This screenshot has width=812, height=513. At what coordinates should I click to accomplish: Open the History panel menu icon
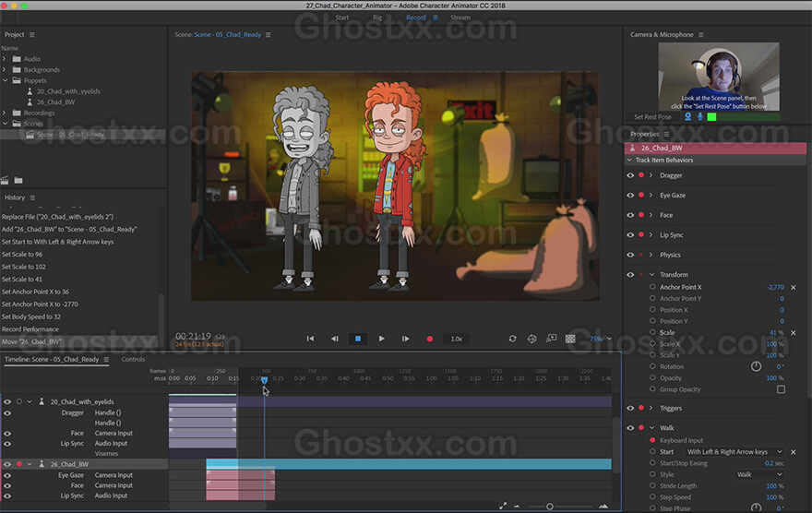(32, 197)
